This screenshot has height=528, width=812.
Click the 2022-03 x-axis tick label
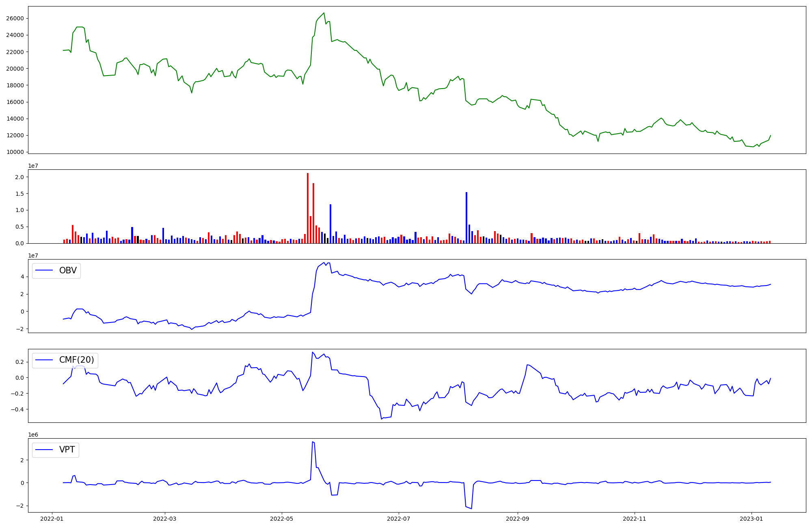[165, 519]
